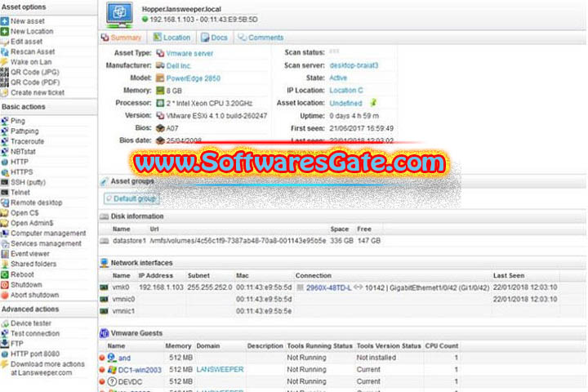Switch to the Location tab

(171, 38)
